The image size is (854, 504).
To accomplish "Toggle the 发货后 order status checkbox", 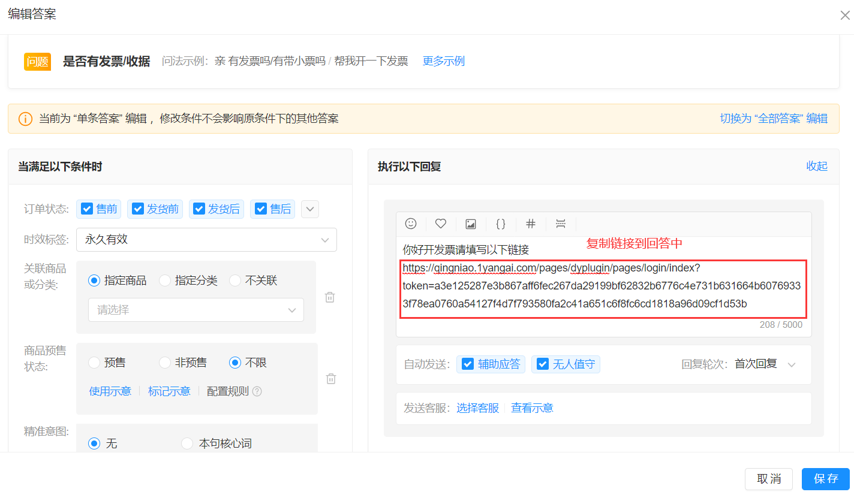I will pos(199,209).
